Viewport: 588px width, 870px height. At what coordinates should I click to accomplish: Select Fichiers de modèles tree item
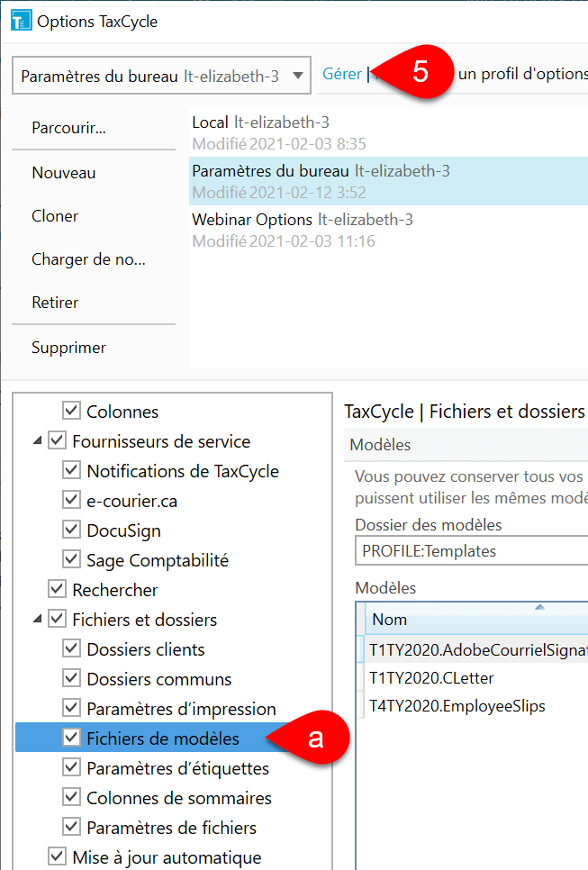coord(162,739)
